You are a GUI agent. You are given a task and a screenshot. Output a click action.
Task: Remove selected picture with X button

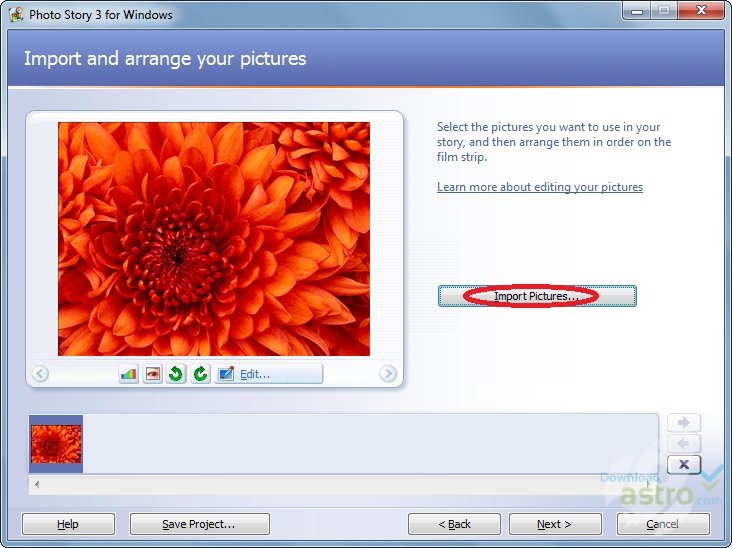pos(684,464)
